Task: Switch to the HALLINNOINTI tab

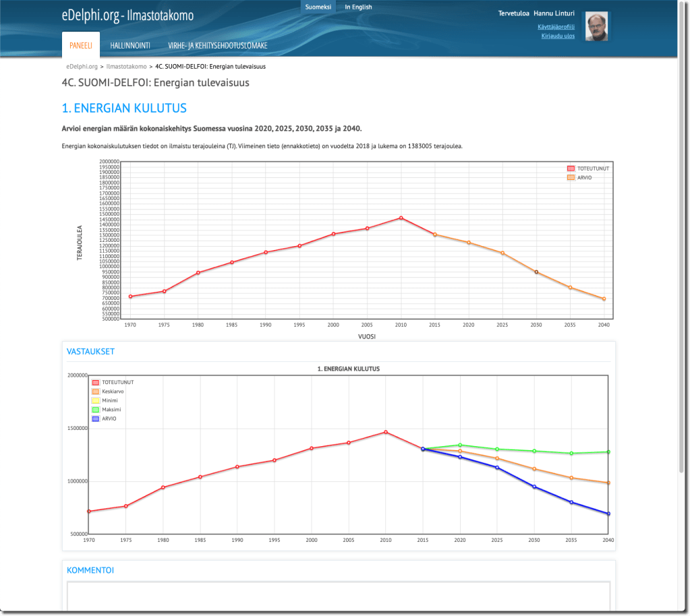Action: (x=130, y=45)
